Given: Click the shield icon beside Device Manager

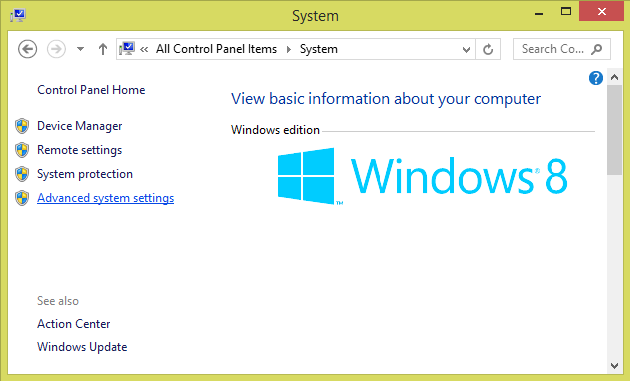Looking at the screenshot, I should coord(22,126).
